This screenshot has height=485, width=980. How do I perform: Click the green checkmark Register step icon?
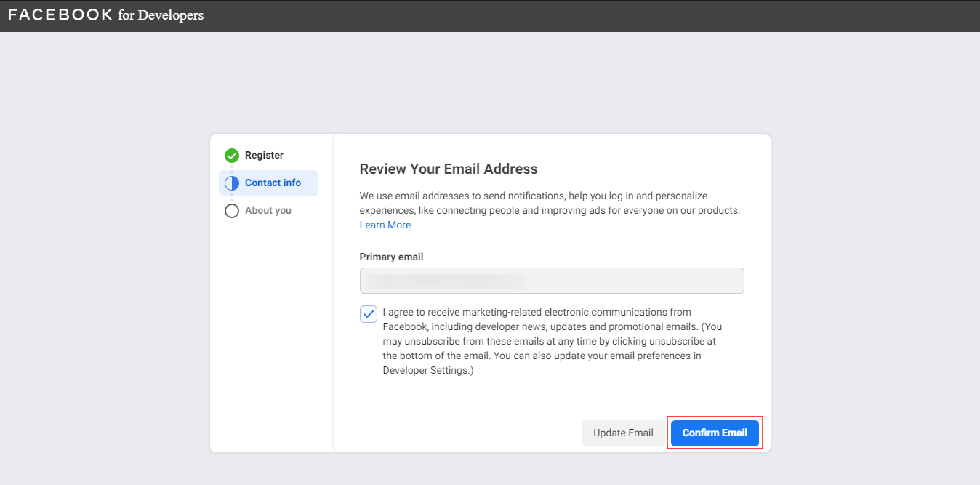tap(232, 155)
